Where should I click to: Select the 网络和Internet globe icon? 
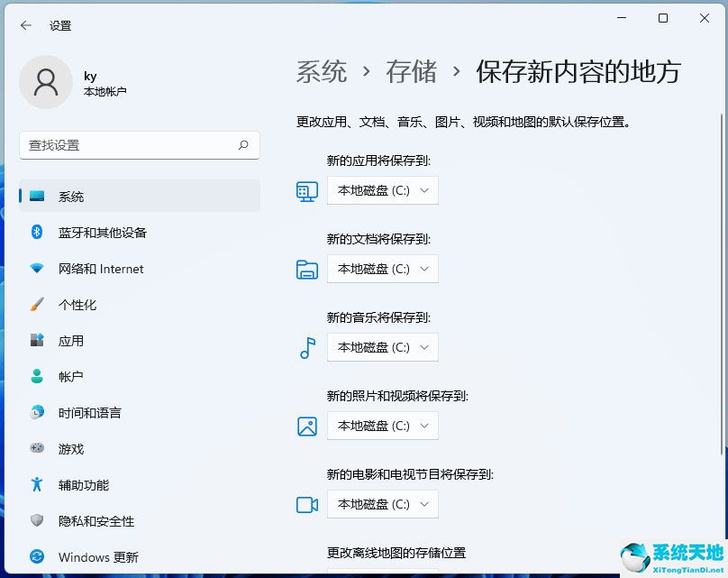click(37, 269)
